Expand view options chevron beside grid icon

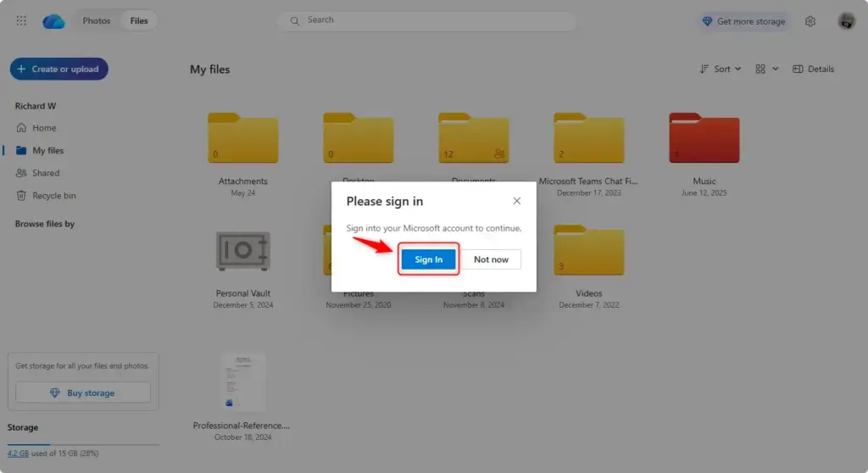pyautogui.click(x=775, y=69)
